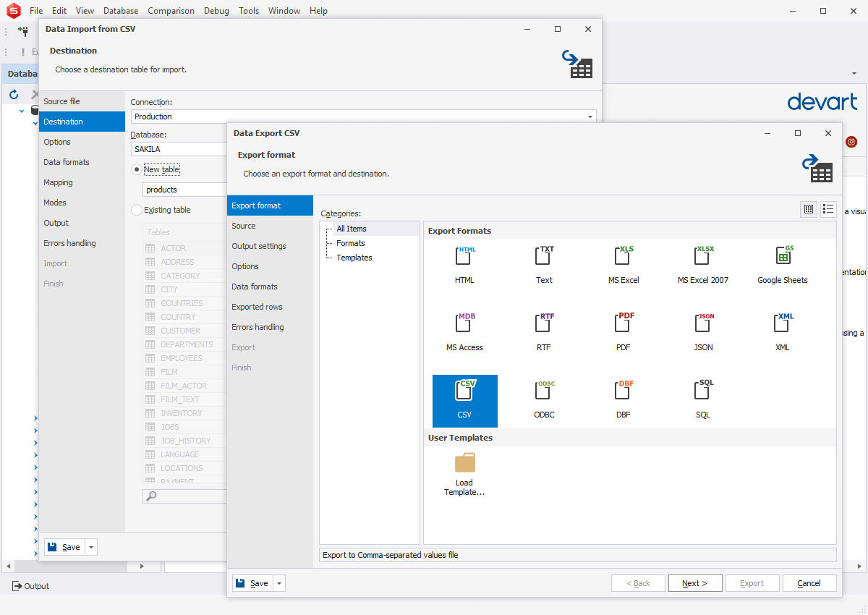Image resolution: width=868 pixels, height=615 pixels.
Task: Switch to list view icon in export dialog
Action: (x=828, y=209)
